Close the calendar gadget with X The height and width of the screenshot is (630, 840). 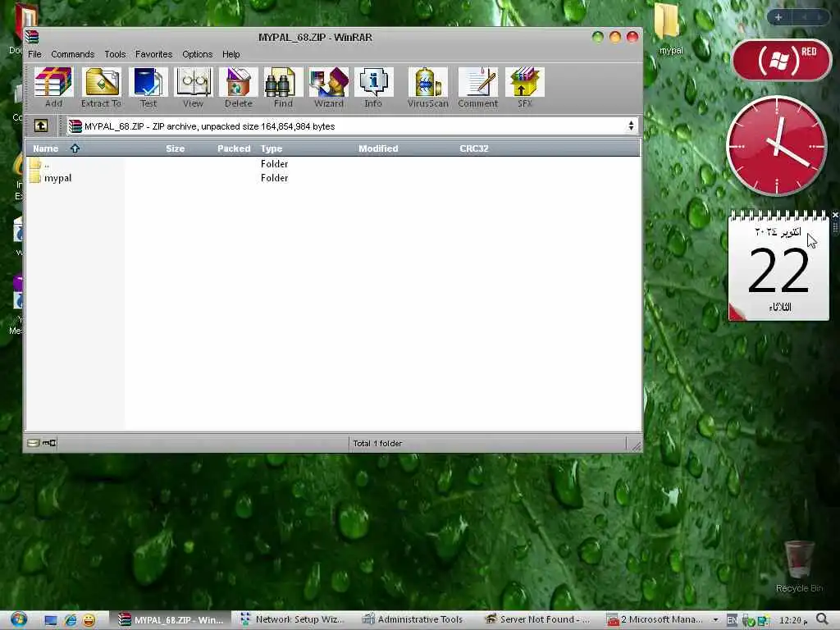834,215
